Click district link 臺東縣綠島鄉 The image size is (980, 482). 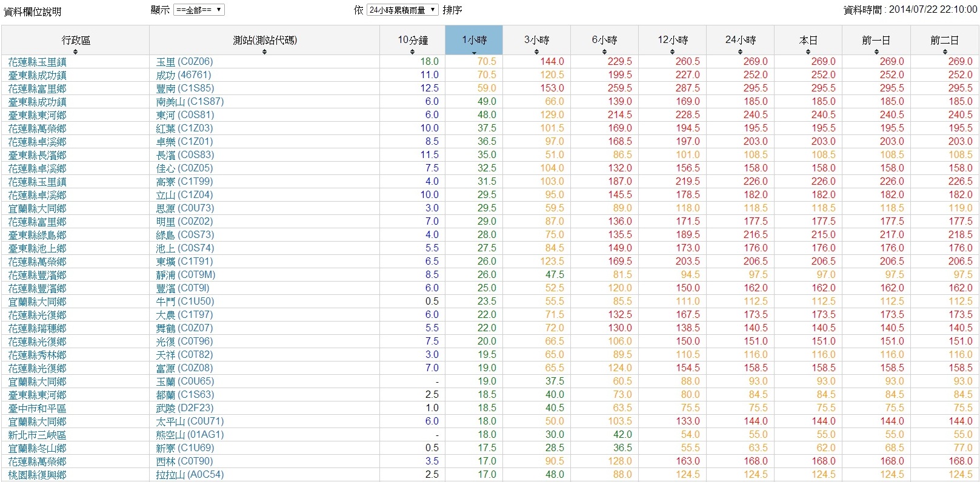pyautogui.click(x=37, y=235)
